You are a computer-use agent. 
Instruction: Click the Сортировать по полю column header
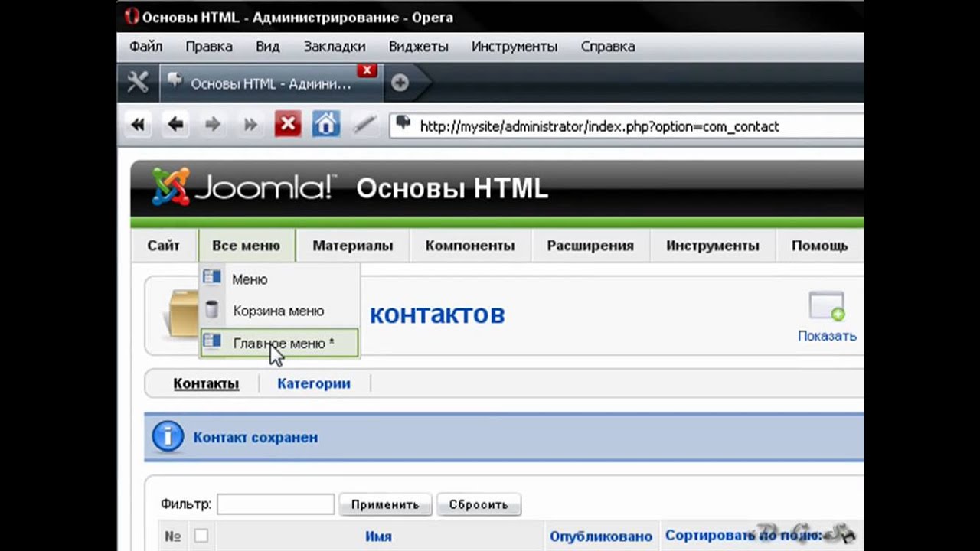tap(743, 536)
